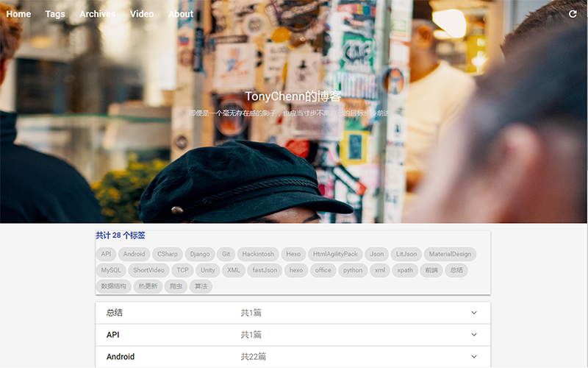
Task: Select the Android tag chip
Action: pos(134,254)
